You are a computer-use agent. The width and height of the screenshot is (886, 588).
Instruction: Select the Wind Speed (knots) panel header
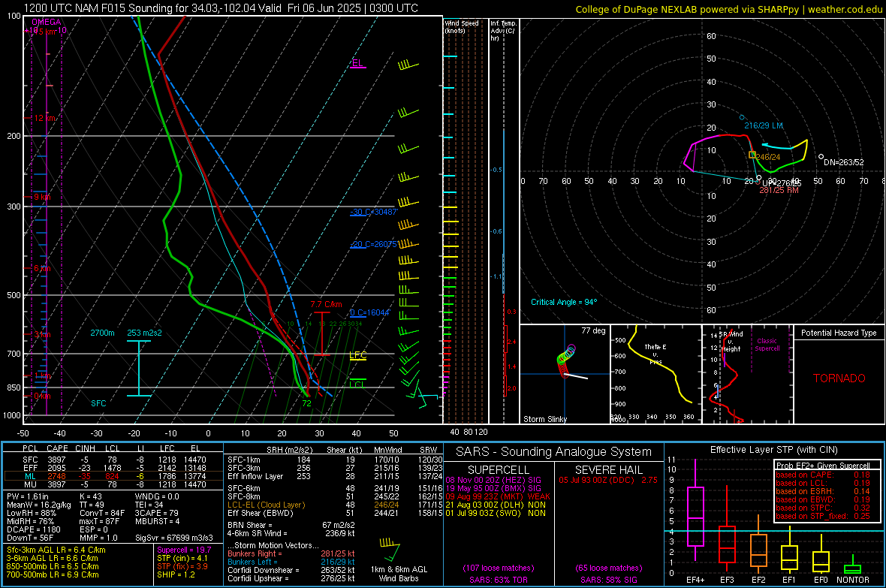(x=462, y=26)
